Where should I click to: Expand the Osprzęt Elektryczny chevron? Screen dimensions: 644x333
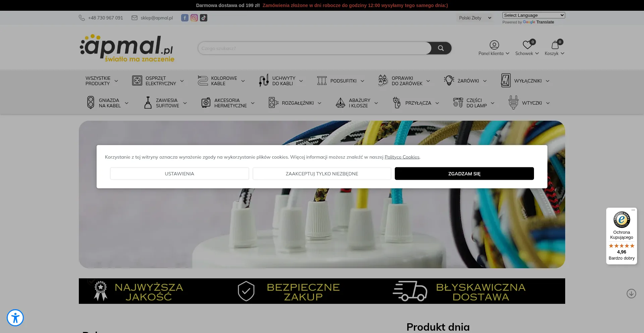(182, 81)
